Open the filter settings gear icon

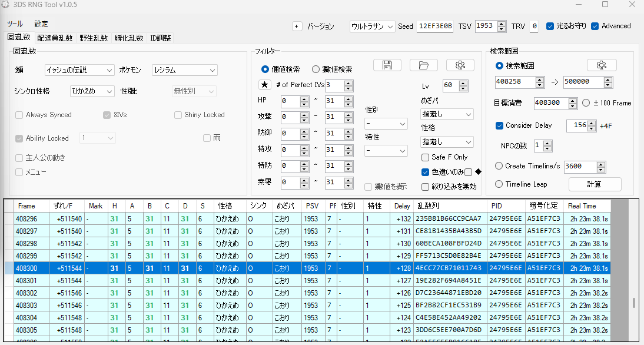pyautogui.click(x=460, y=65)
